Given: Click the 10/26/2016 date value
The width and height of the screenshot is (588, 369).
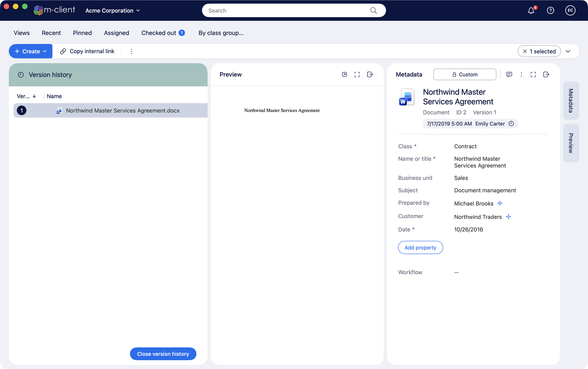Looking at the screenshot, I should pos(469,229).
